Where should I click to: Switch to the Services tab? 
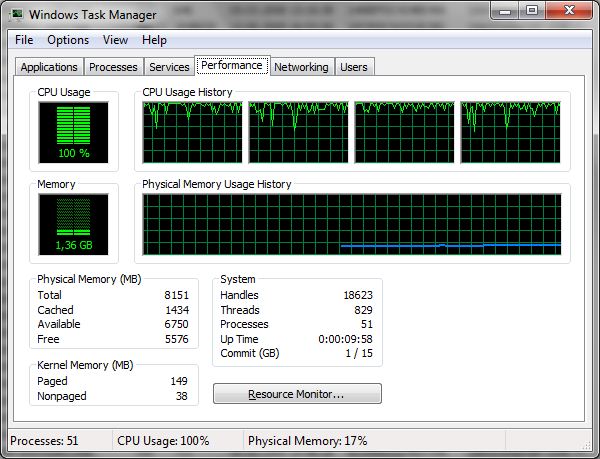(169, 67)
